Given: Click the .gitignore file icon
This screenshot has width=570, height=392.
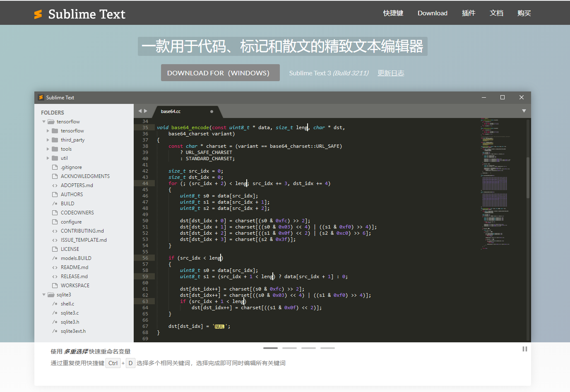Looking at the screenshot, I should point(55,167).
